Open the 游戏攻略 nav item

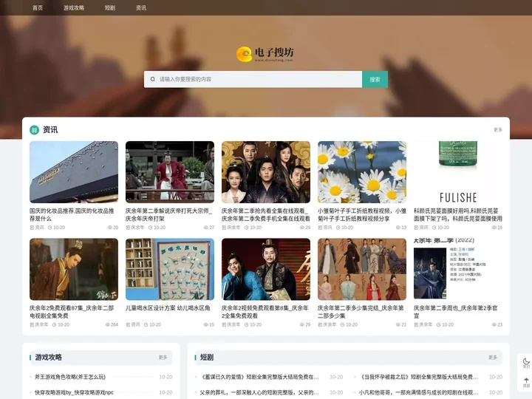(74, 7)
